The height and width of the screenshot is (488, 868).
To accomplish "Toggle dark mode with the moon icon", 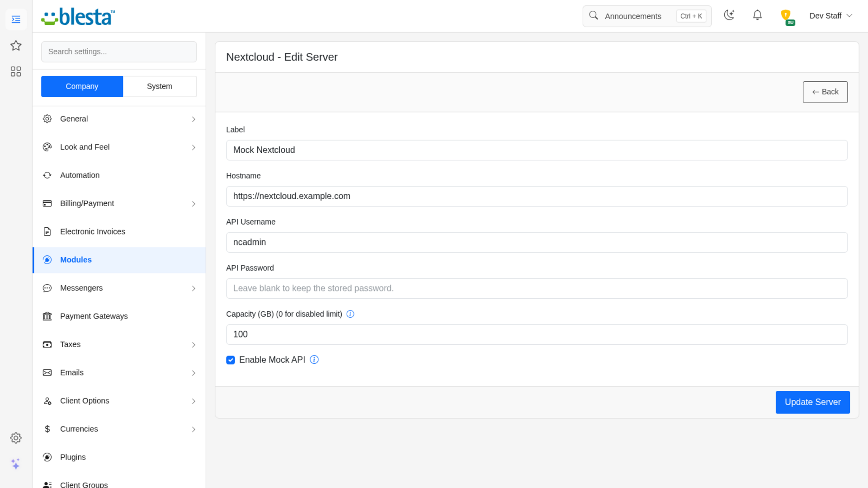I will 729,15.
